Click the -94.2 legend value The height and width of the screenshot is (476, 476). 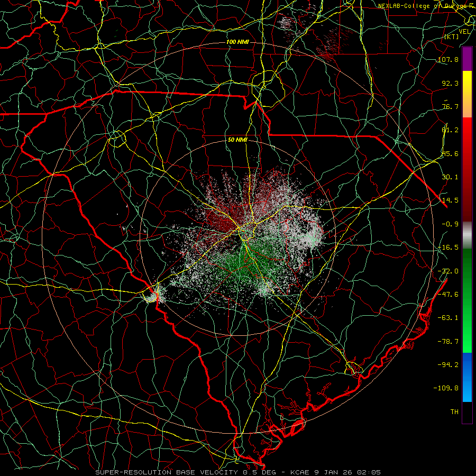coord(448,364)
